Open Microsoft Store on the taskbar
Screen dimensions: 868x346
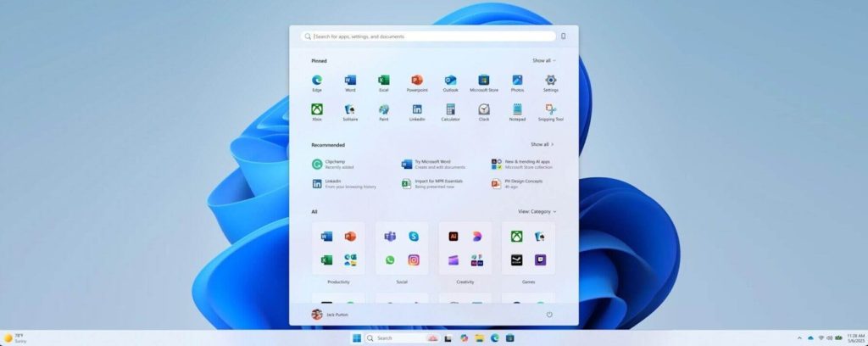pyautogui.click(x=510, y=338)
